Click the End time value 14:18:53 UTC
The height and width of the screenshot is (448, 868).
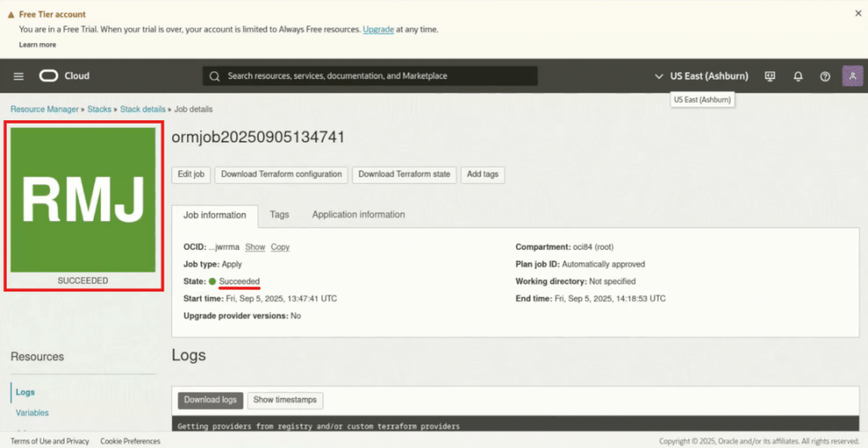(610, 299)
